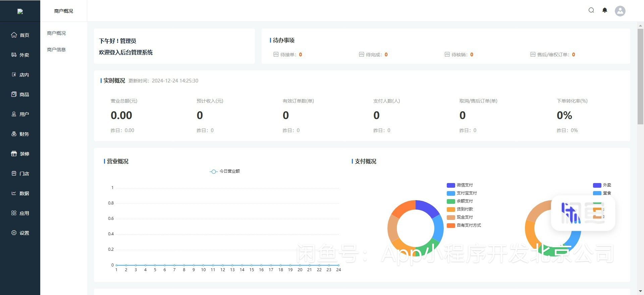The height and width of the screenshot is (295, 644).
Task: Open the 财务 finance section
Action: pyautogui.click(x=20, y=134)
